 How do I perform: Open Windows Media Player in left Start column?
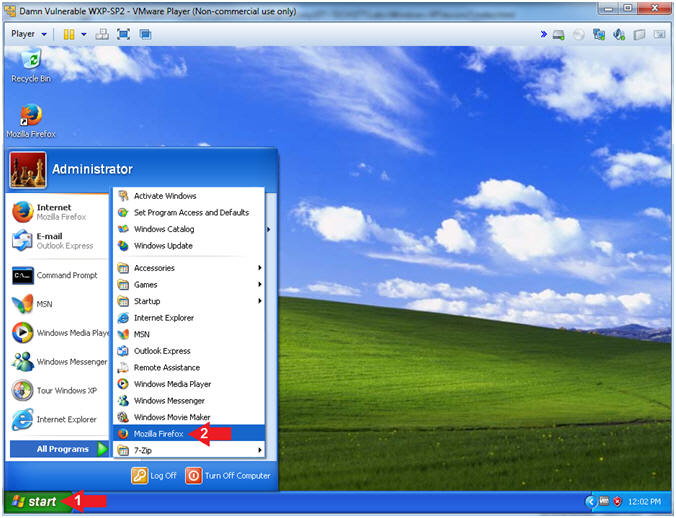58,333
